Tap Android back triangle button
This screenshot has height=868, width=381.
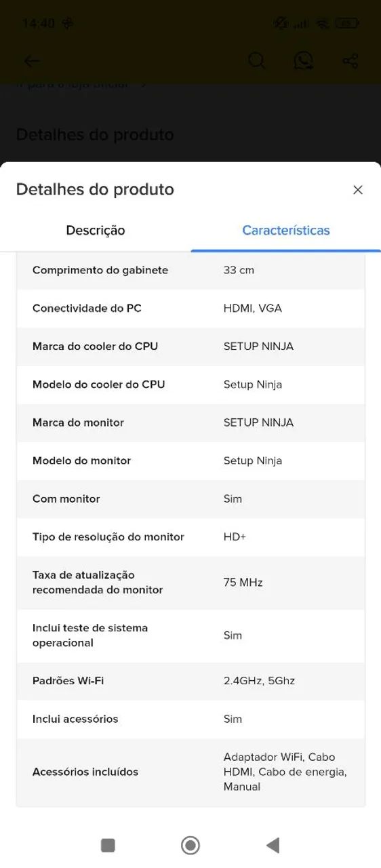[273, 845]
